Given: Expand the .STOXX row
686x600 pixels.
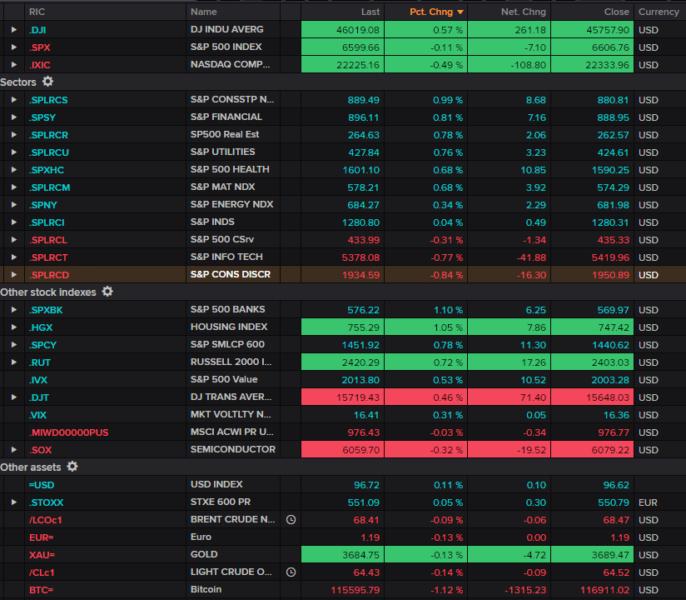Looking at the screenshot, I should [14, 502].
